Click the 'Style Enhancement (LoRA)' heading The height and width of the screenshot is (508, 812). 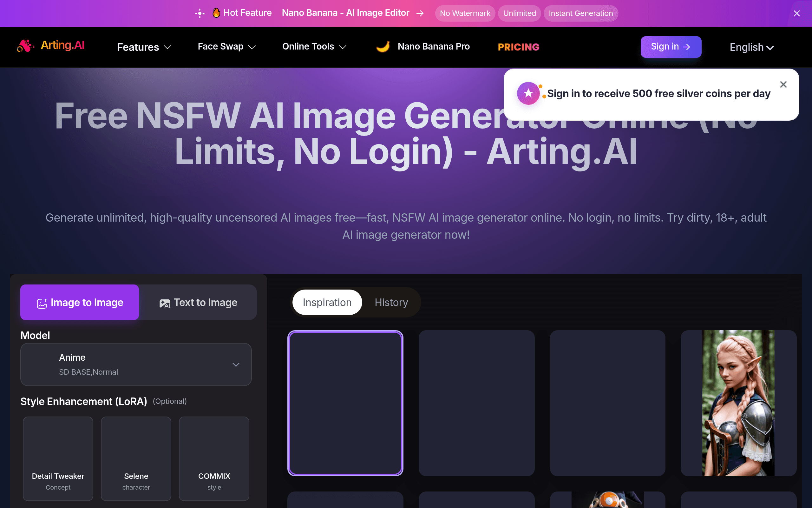(x=83, y=402)
